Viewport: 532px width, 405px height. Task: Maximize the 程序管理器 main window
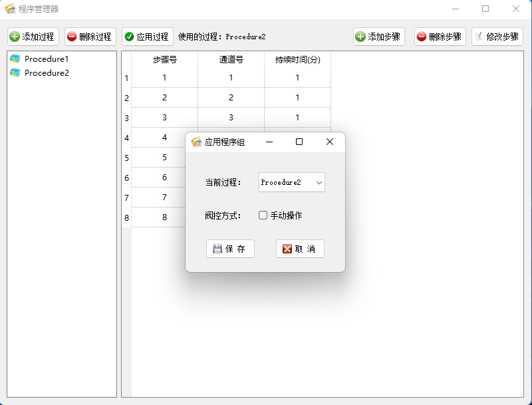(485, 9)
